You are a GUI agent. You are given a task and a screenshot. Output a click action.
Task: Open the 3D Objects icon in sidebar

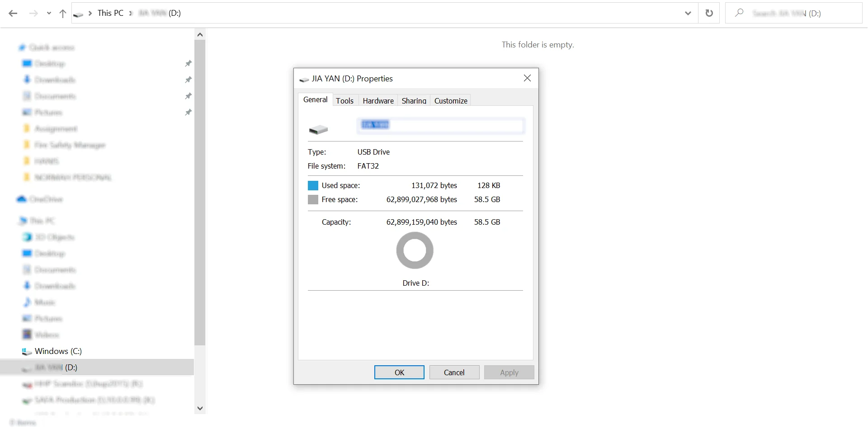pos(27,237)
